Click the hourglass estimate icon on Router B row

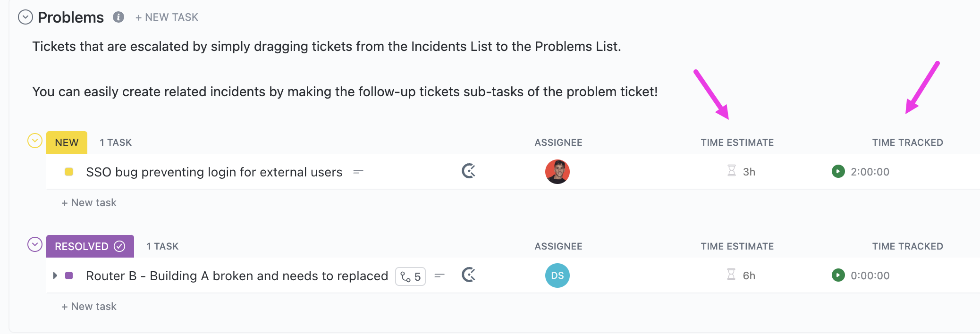click(732, 275)
